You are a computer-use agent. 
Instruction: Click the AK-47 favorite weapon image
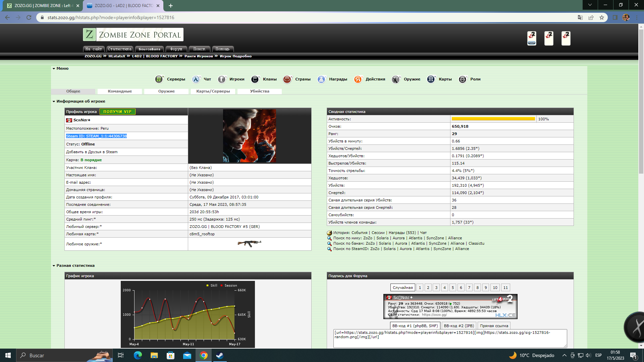click(x=249, y=243)
